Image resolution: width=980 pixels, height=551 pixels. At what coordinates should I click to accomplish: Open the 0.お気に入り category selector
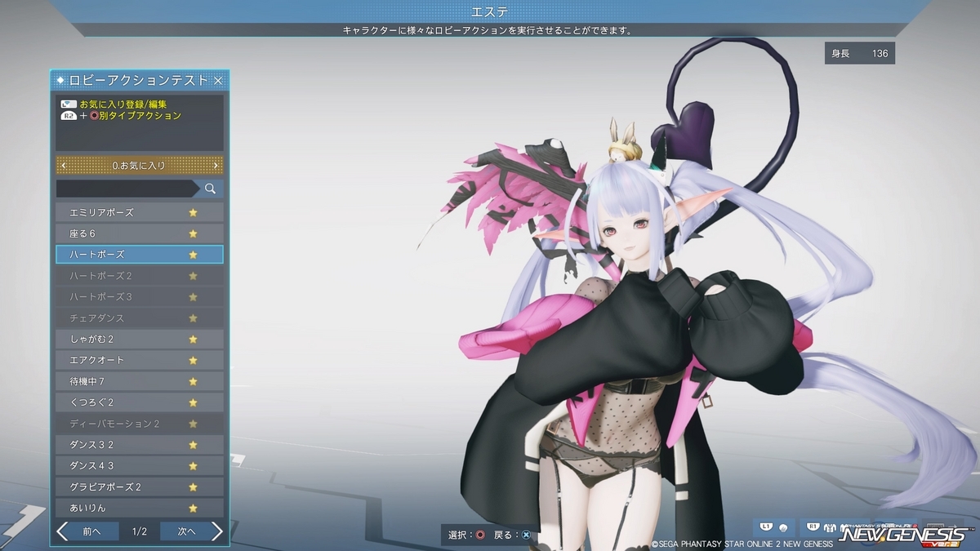coord(140,166)
